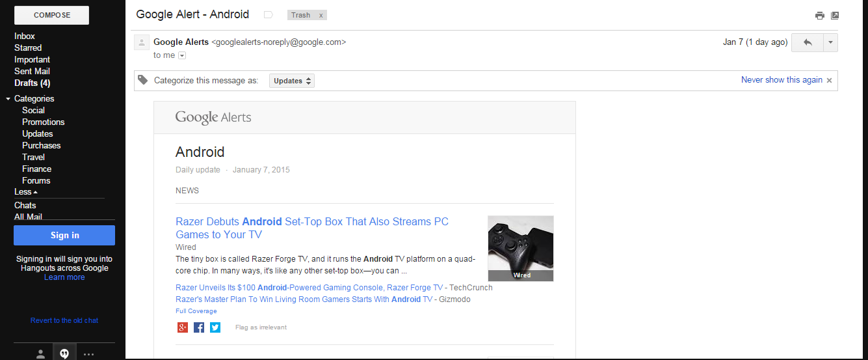Share the article on Twitter
868x360 pixels.
[215, 327]
